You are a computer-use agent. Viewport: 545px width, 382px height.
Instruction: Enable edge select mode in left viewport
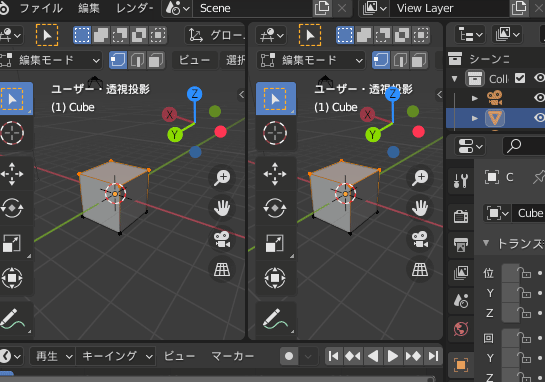pos(137,60)
